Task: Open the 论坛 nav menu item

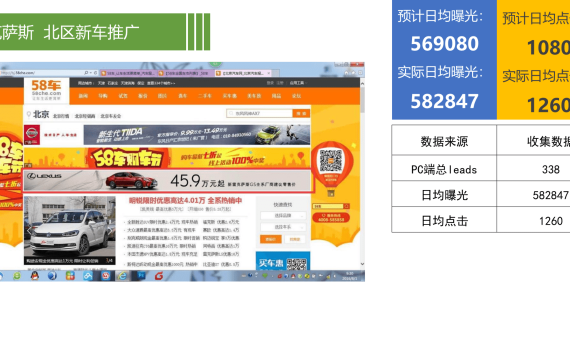Action: click(296, 96)
